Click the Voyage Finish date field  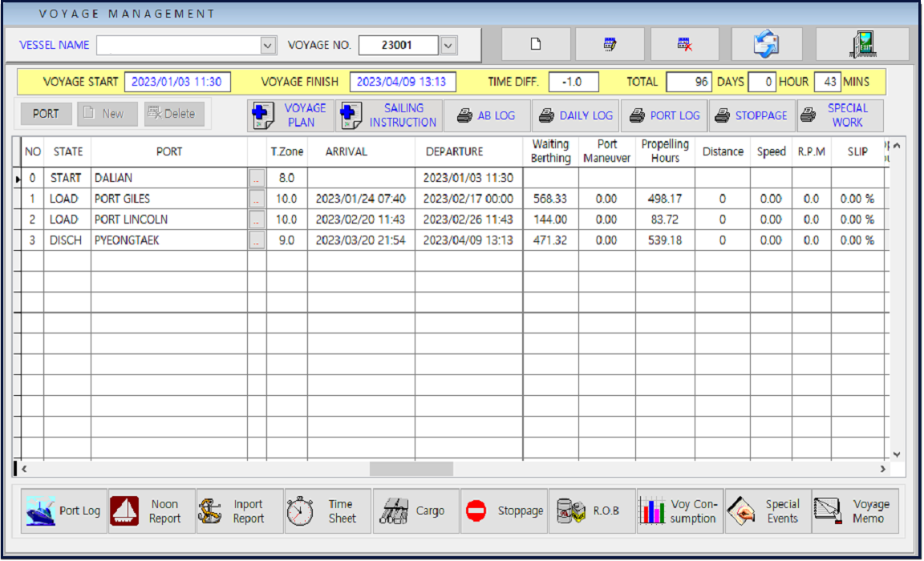click(x=402, y=82)
